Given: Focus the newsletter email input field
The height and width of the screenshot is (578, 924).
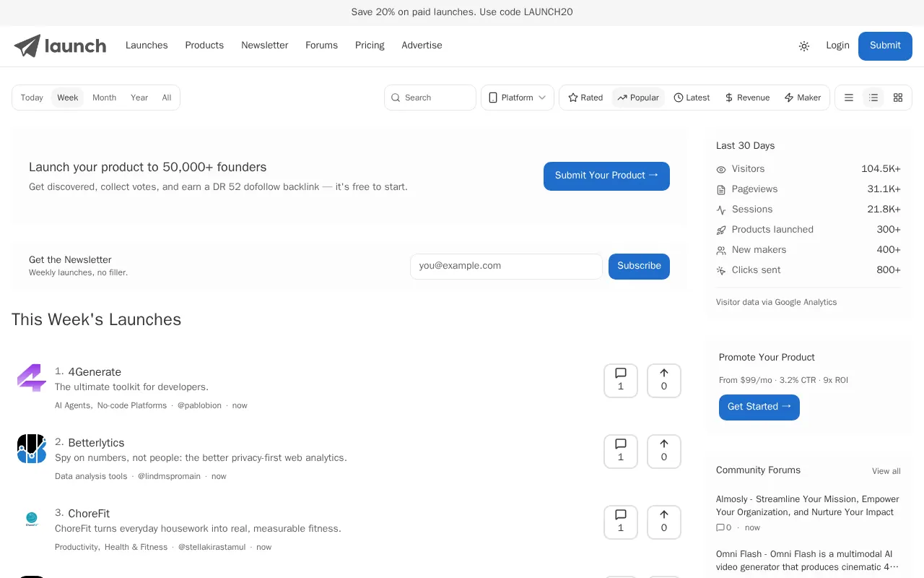Looking at the screenshot, I should click(506, 266).
